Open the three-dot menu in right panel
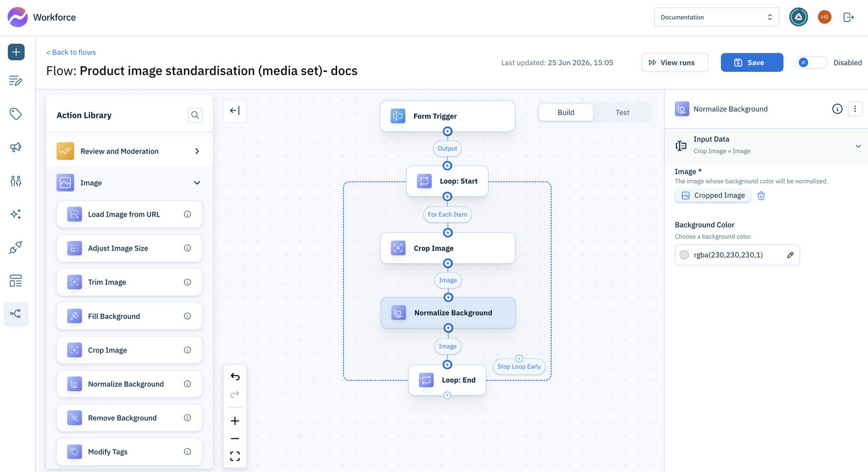Screen dimensions: 868x472 pyautogui.click(x=855, y=109)
